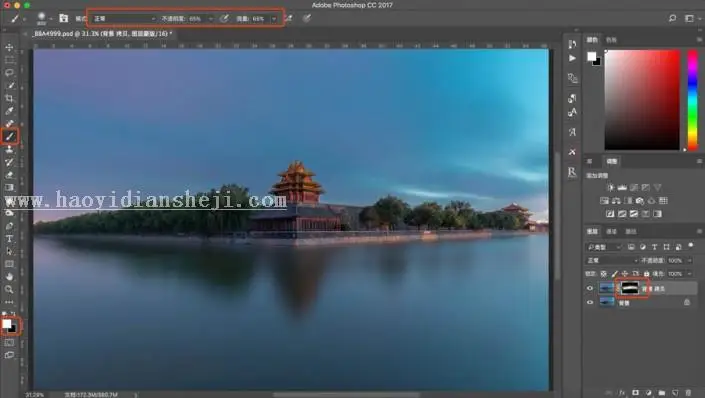Open the Brush Preset picker

coord(44,18)
